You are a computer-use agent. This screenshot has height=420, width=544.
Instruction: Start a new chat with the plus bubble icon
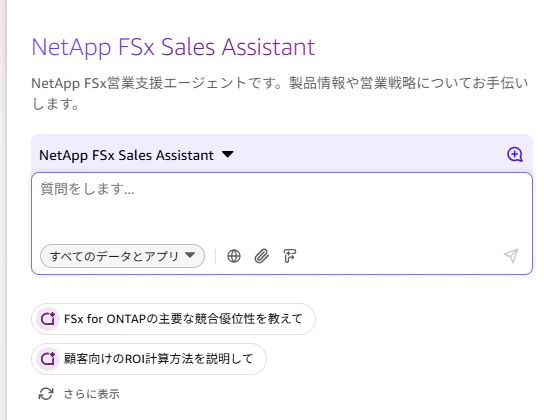point(515,155)
